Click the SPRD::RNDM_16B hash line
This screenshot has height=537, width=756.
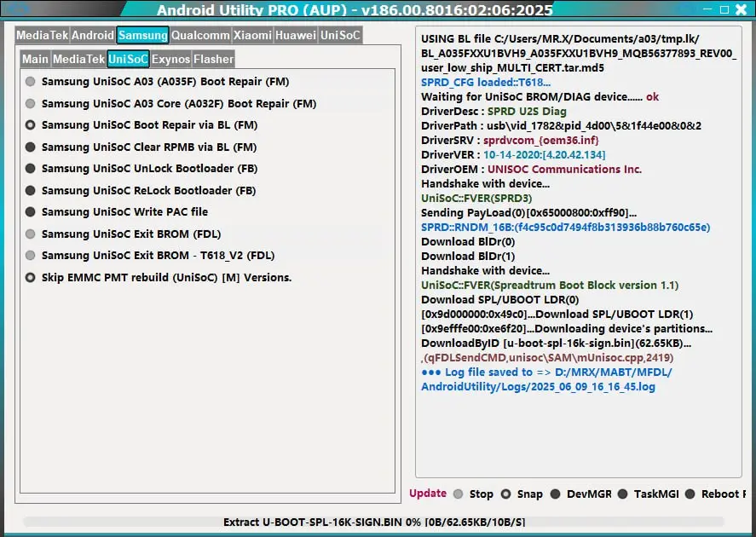click(566, 227)
